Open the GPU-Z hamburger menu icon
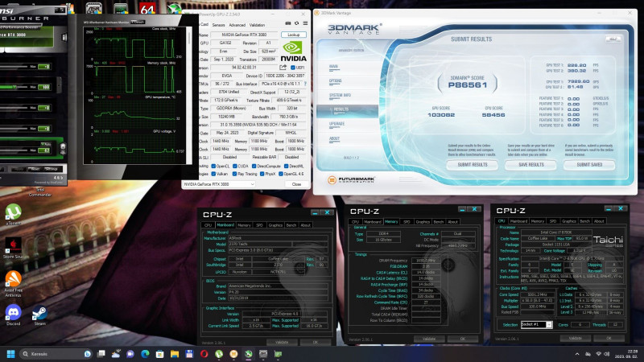Image resolution: width=644 pixels, height=362 pixels. coord(305,23)
